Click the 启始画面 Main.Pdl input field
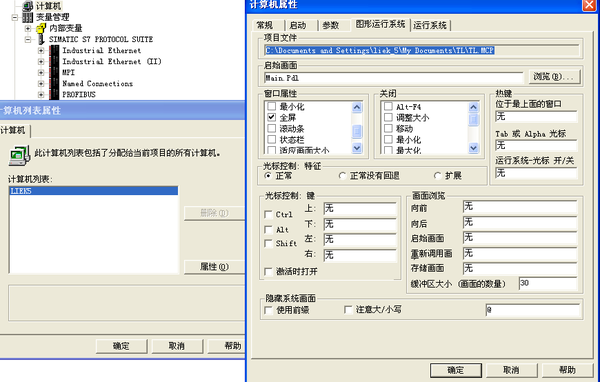Image resolution: width=600 pixels, height=382 pixels. pyautogui.click(x=393, y=77)
